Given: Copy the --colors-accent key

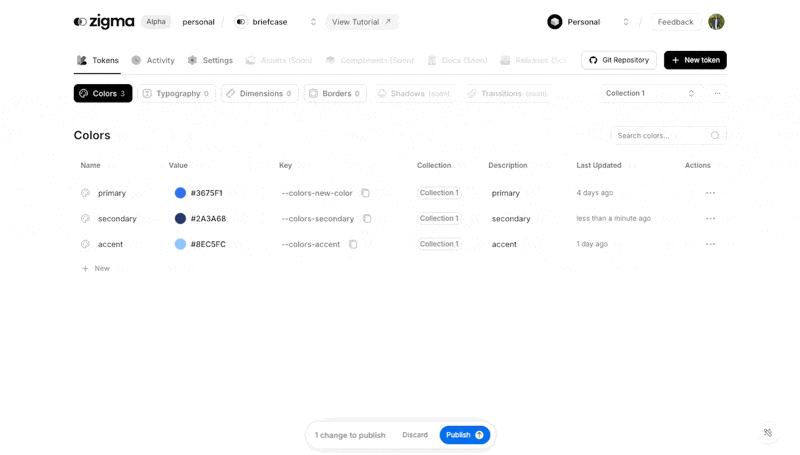Looking at the screenshot, I should [x=353, y=244].
